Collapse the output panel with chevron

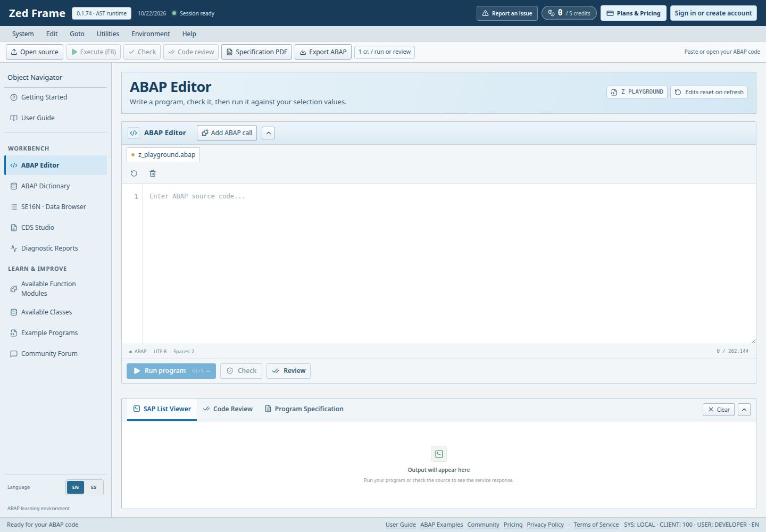tap(744, 410)
